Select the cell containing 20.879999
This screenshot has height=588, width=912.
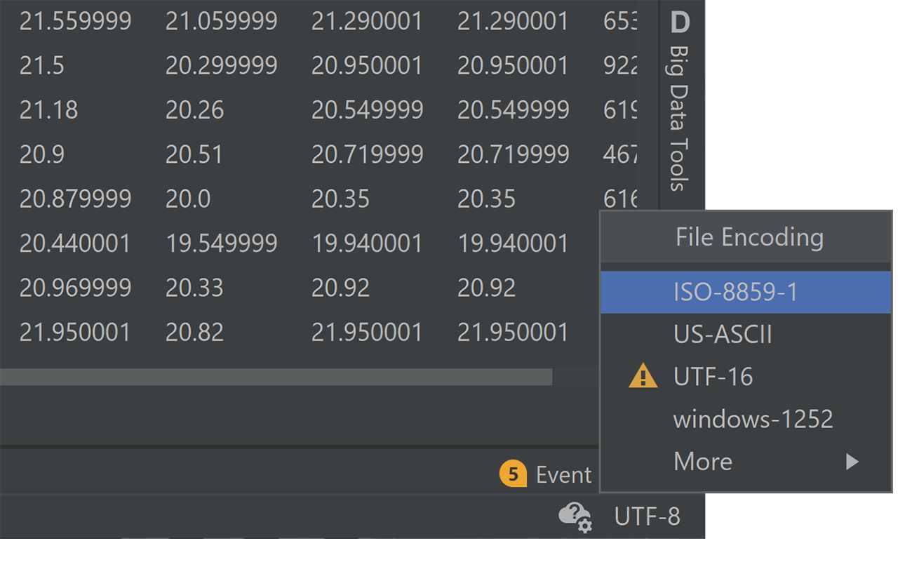tap(75, 199)
